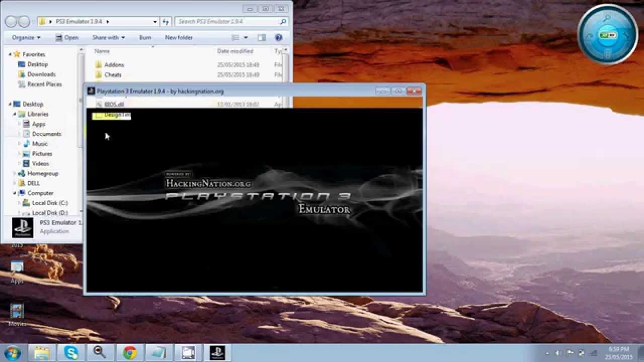Show hidden system tray icons

point(546,353)
